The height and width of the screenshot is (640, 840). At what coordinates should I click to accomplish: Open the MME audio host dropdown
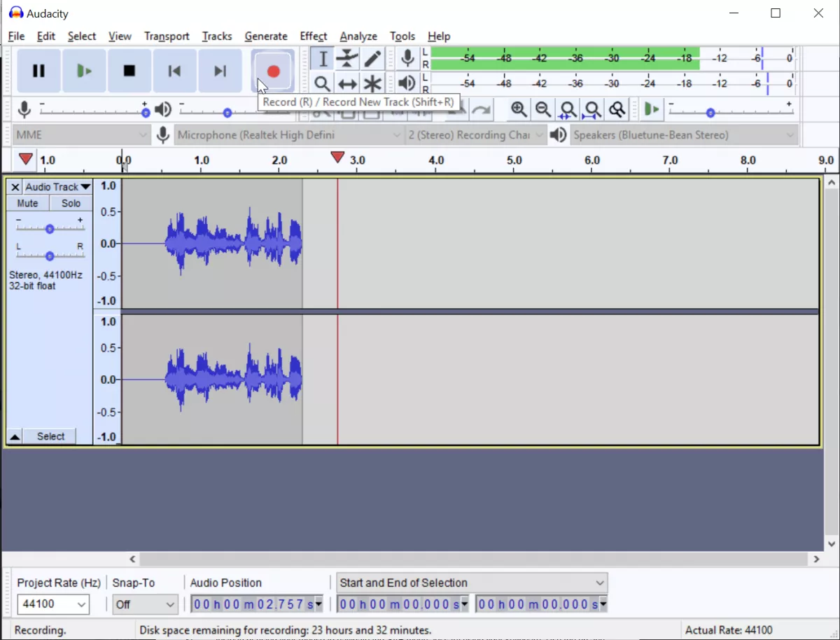click(x=82, y=135)
